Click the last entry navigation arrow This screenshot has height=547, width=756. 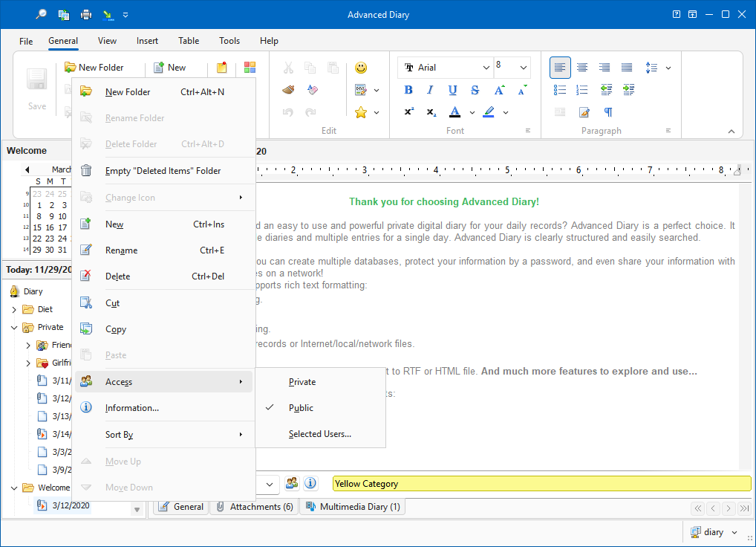tap(744, 508)
